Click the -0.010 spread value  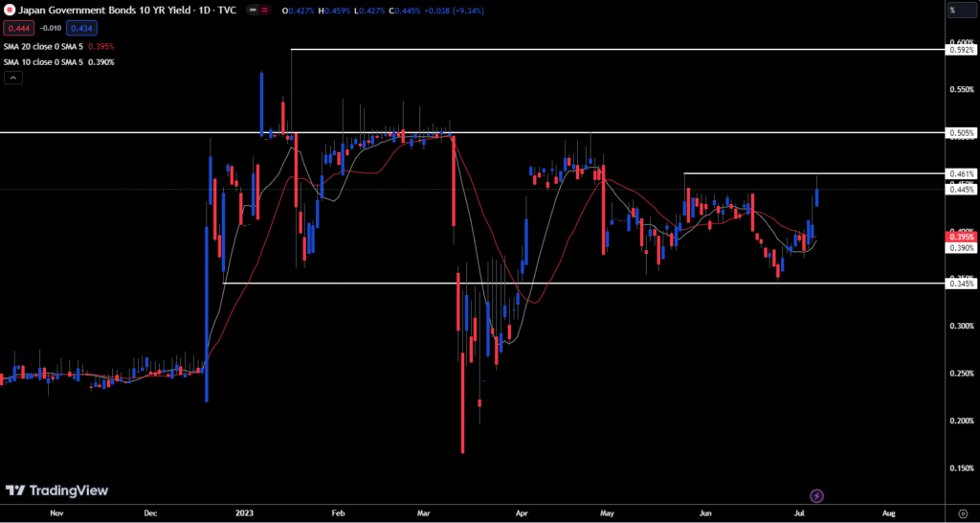coord(50,28)
